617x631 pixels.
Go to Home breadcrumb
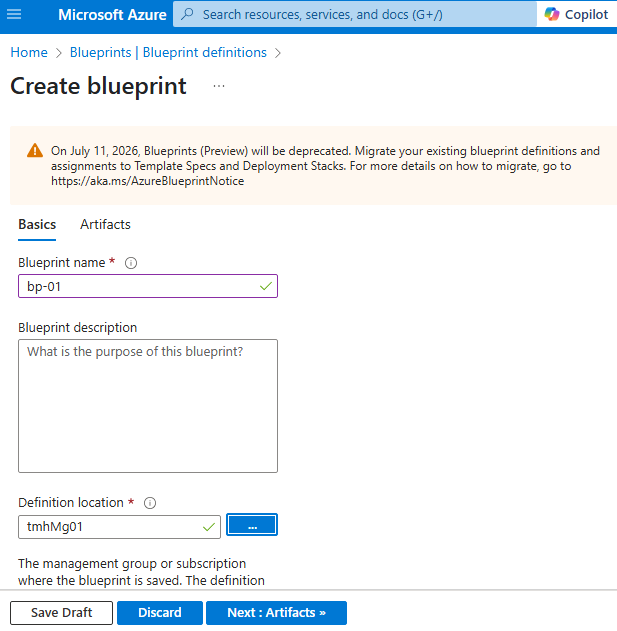click(29, 52)
